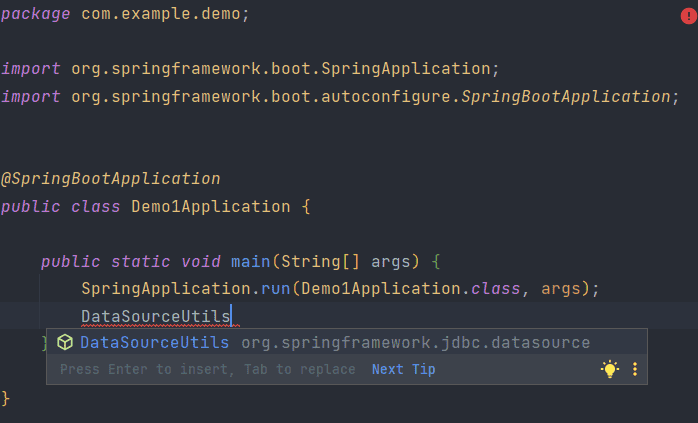Click the Press Enter to insert hint text
This screenshot has height=423, width=698.
tap(207, 370)
